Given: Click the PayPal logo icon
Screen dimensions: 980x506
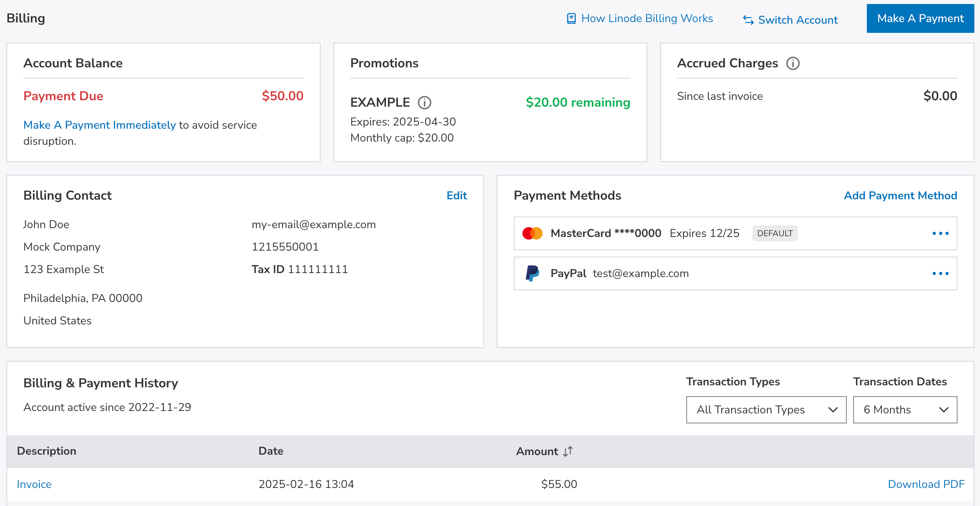Looking at the screenshot, I should click(532, 273).
